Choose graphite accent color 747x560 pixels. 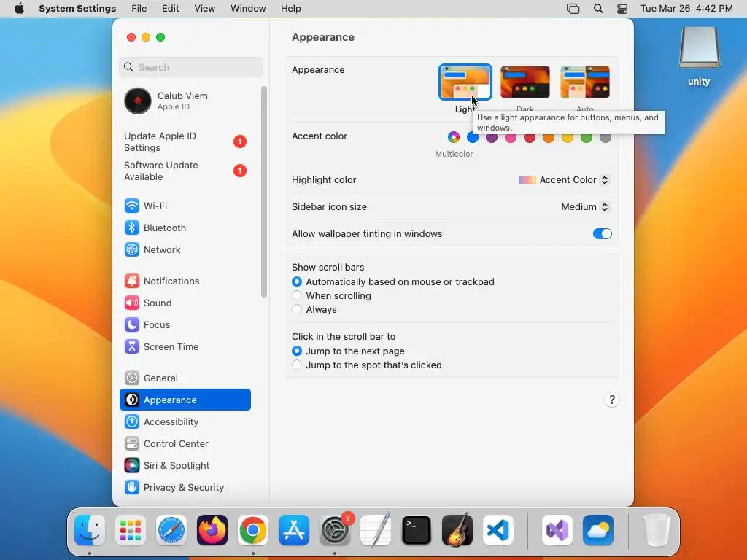click(605, 138)
